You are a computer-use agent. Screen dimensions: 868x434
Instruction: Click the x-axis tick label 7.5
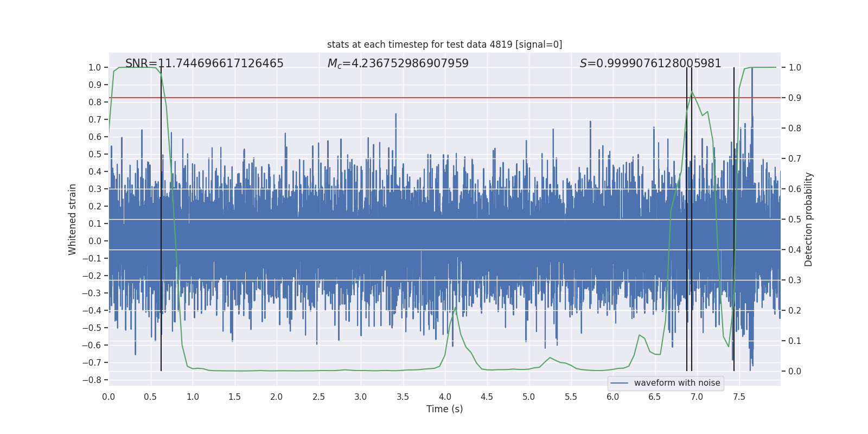point(739,397)
